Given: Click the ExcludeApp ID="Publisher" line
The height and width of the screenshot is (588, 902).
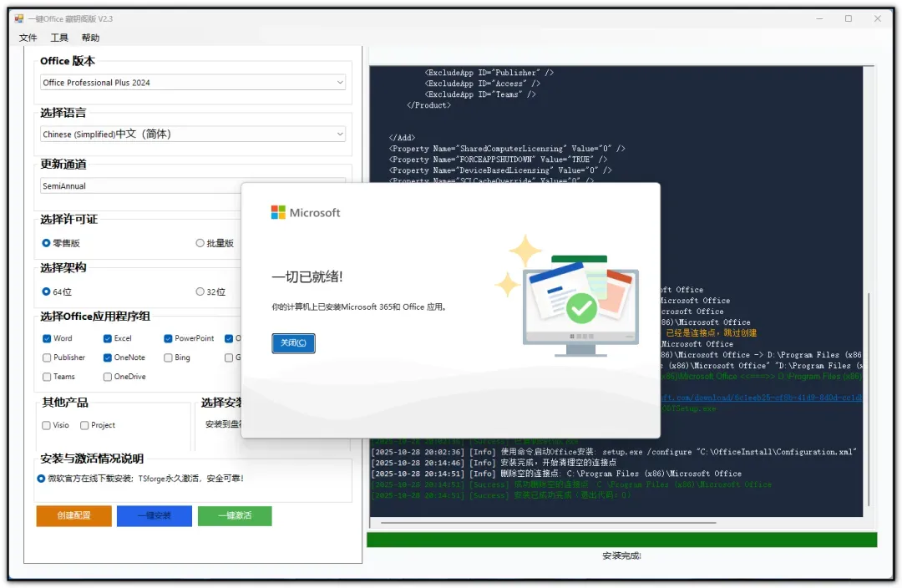Looking at the screenshot, I should coord(489,73).
